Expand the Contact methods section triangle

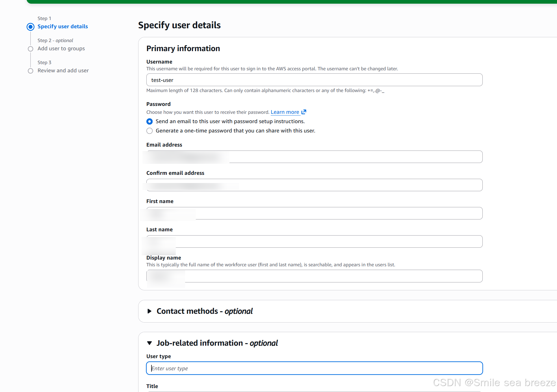(149, 311)
